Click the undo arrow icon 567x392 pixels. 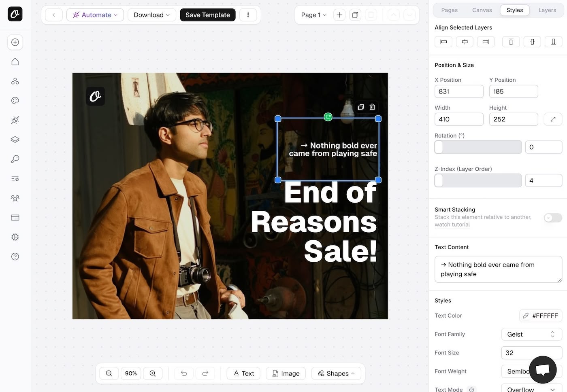[x=184, y=373]
